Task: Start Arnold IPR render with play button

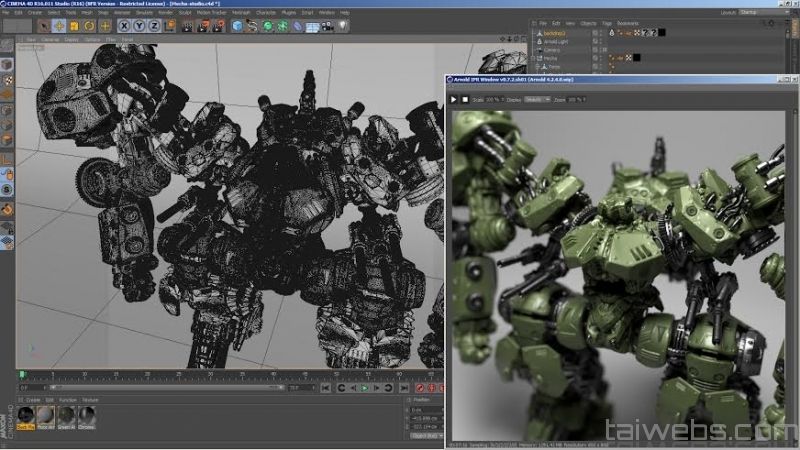Action: tap(453, 100)
